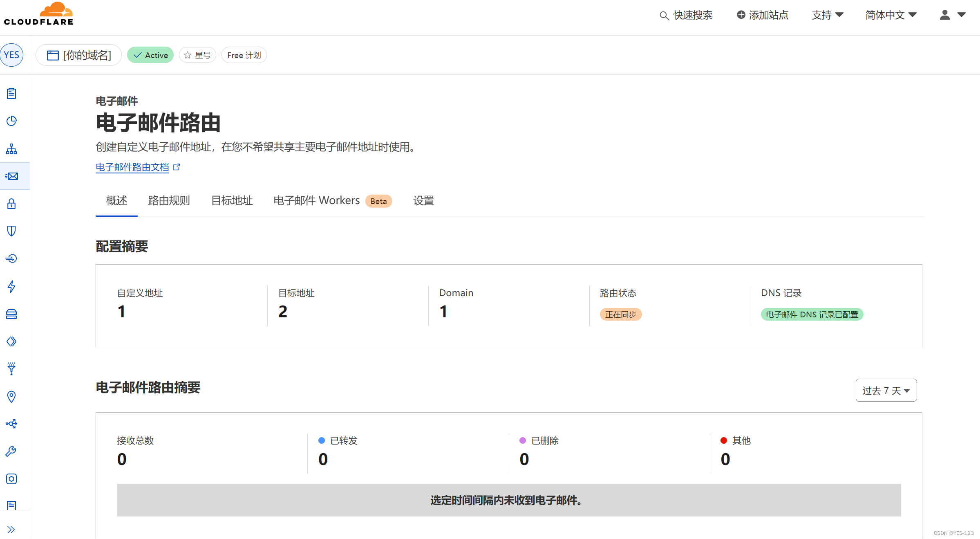Switch to the 电子邮件 Workers tab

click(317, 201)
